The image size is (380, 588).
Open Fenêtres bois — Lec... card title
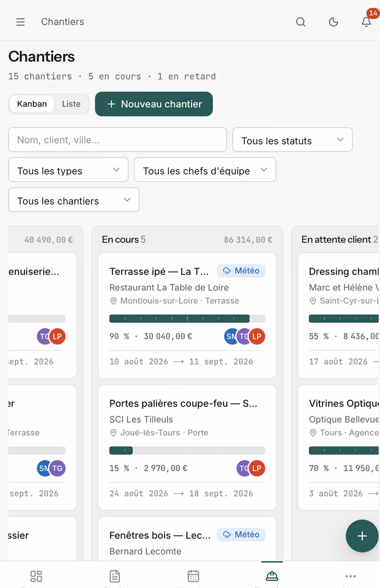tap(160, 535)
